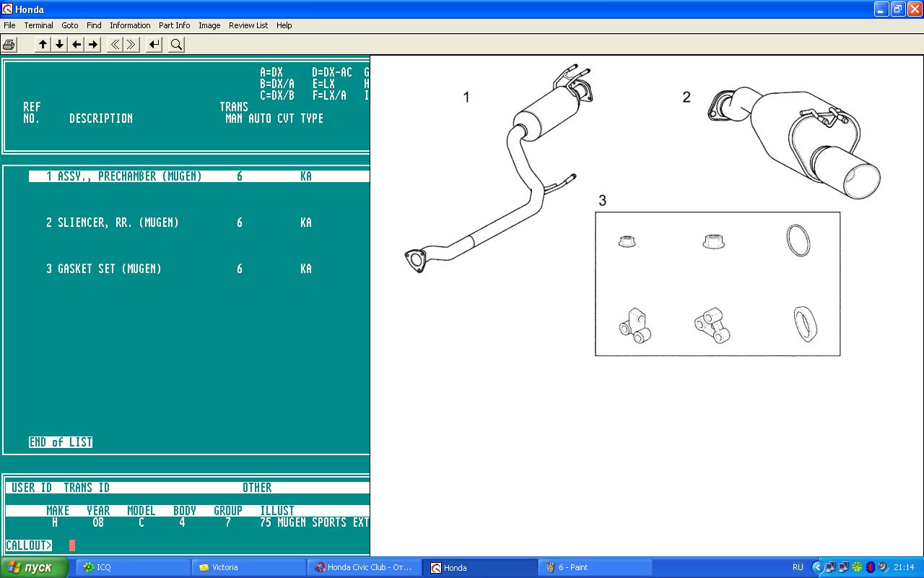Select row 1 ASSY., PRECHAMBER (MUGEN)

pos(199,176)
